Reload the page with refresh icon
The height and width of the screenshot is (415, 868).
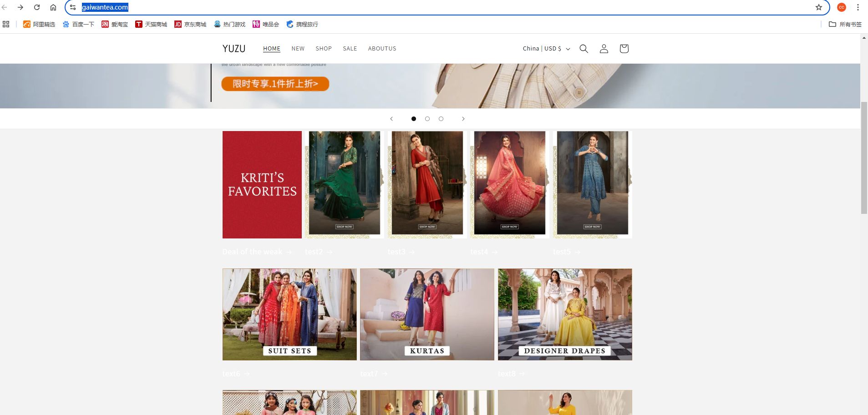[x=37, y=7]
